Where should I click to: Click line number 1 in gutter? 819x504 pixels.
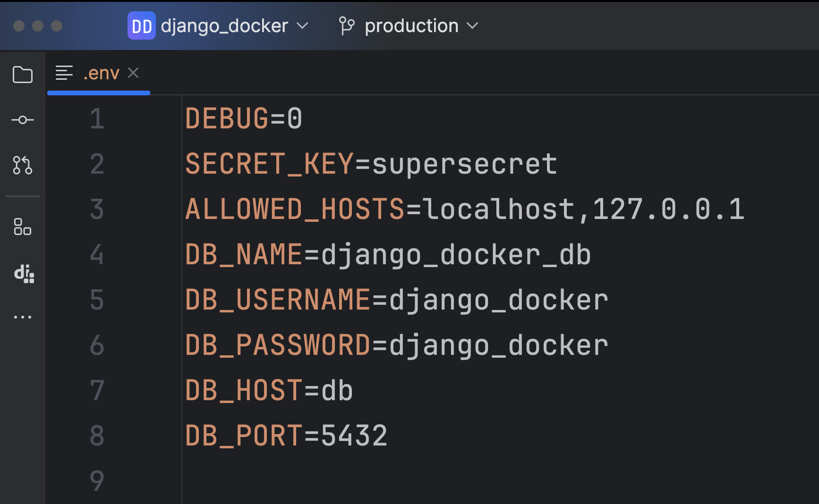click(x=97, y=118)
